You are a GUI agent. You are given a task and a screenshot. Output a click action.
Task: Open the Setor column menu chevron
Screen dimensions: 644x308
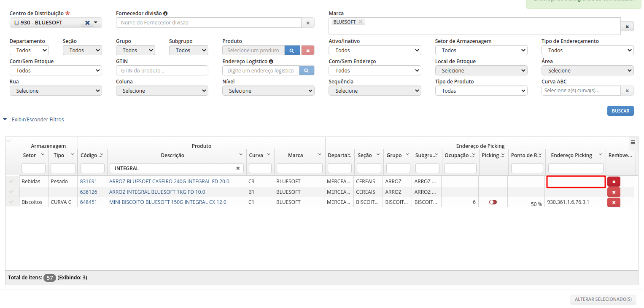tap(43, 154)
